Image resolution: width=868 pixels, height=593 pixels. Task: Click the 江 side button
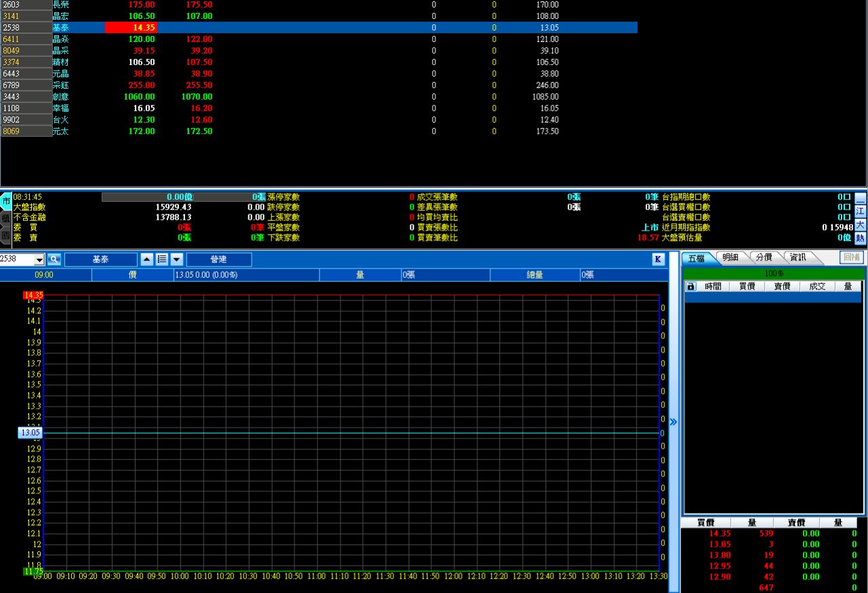(x=860, y=212)
